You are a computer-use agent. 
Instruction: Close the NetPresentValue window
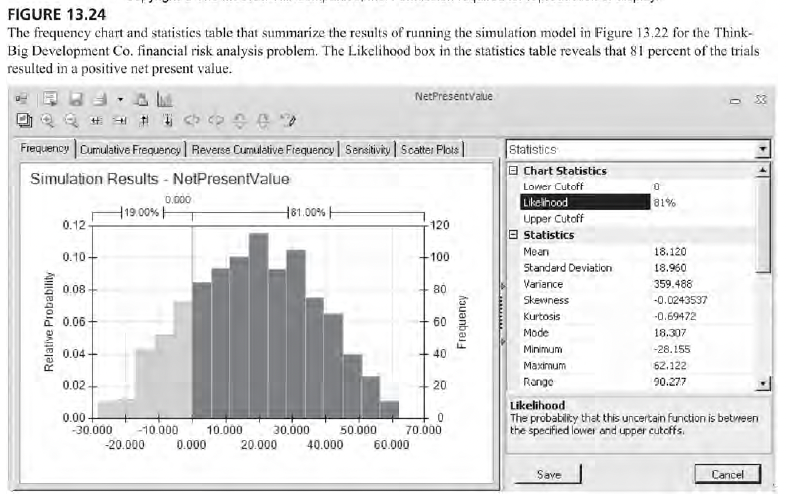[760, 100]
